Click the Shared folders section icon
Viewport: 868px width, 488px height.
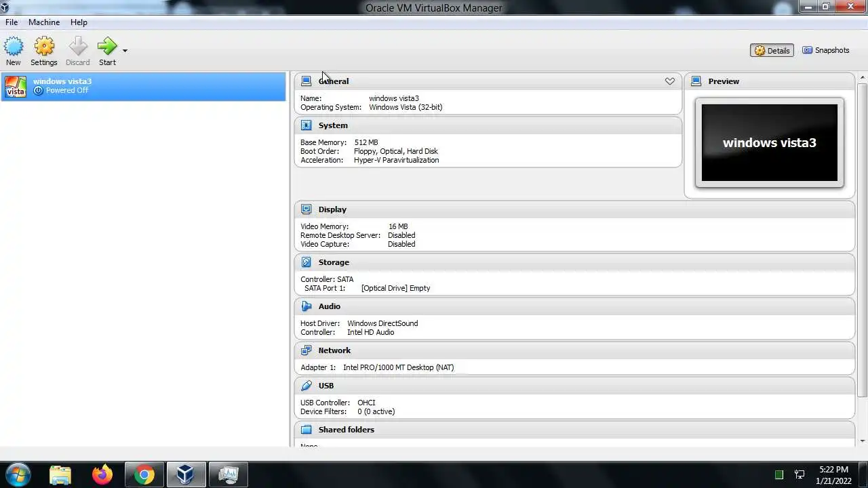point(306,430)
